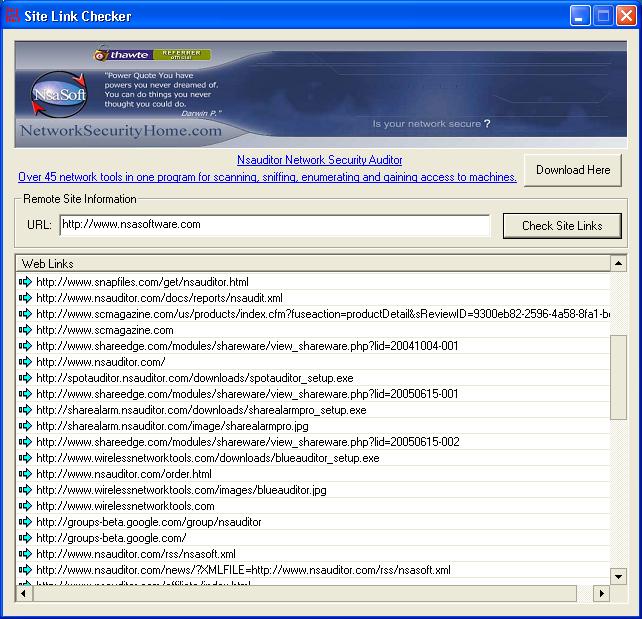
Task: Select row http://www.wirelessnetworktools.com
Action: pos(313,506)
